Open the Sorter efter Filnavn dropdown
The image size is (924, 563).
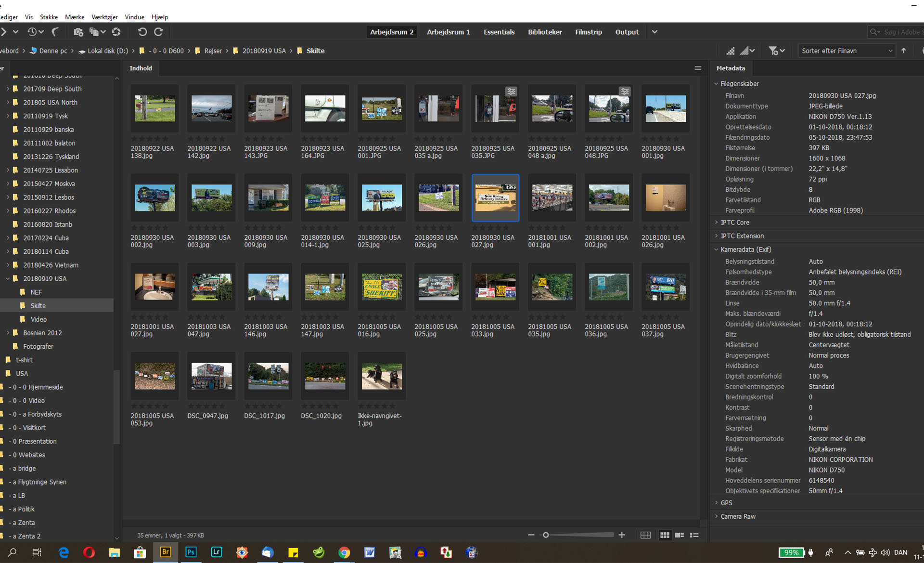click(x=846, y=51)
